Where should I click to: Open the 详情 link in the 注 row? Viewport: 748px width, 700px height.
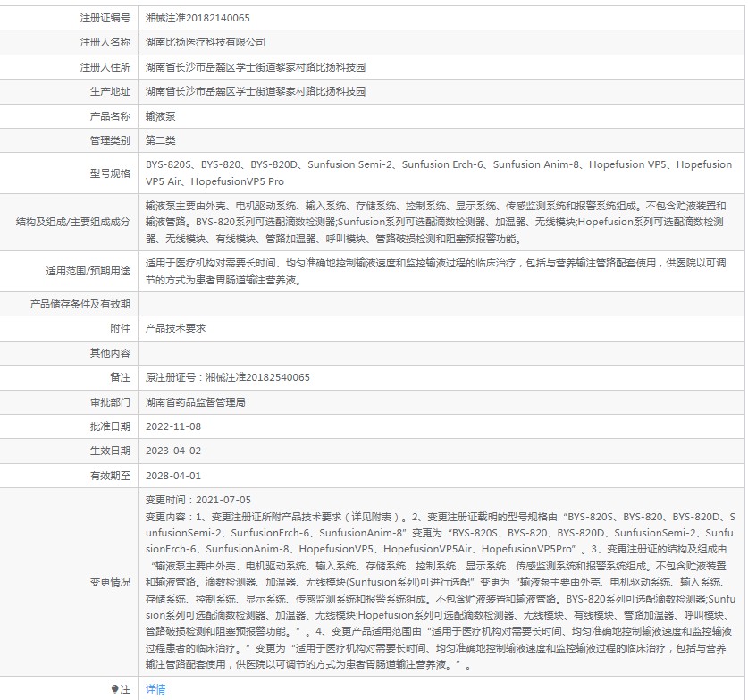click(155, 689)
